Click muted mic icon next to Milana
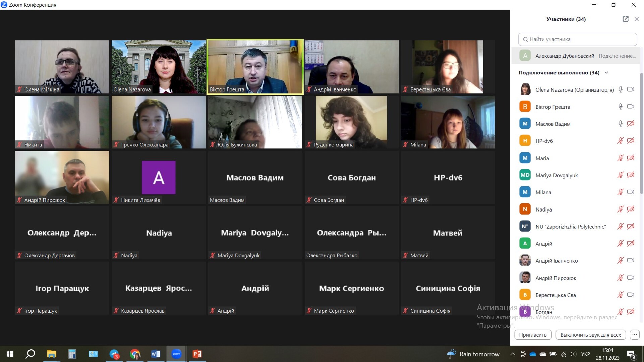 point(621,192)
